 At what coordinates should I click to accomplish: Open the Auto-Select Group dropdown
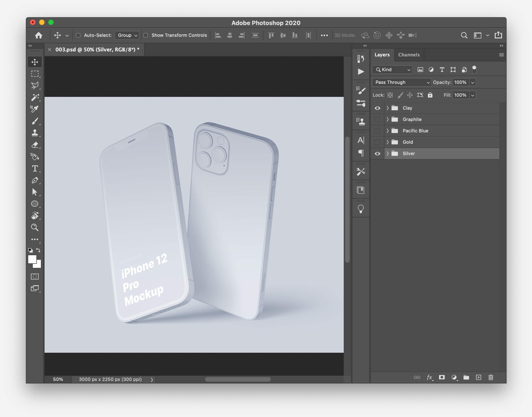[127, 35]
